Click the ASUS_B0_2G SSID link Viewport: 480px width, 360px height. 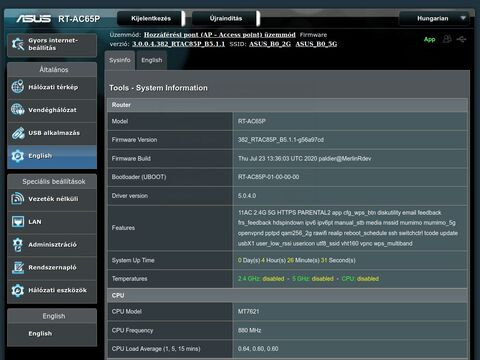click(x=270, y=44)
